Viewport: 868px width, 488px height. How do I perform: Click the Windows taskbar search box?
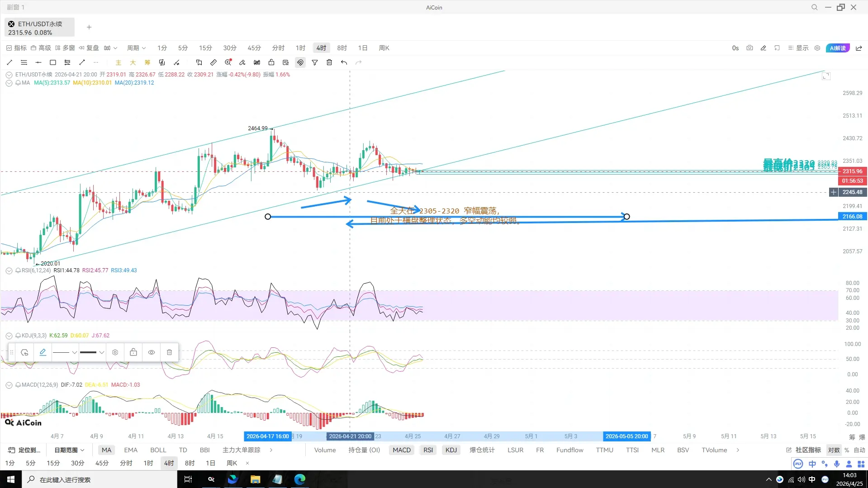click(100, 479)
